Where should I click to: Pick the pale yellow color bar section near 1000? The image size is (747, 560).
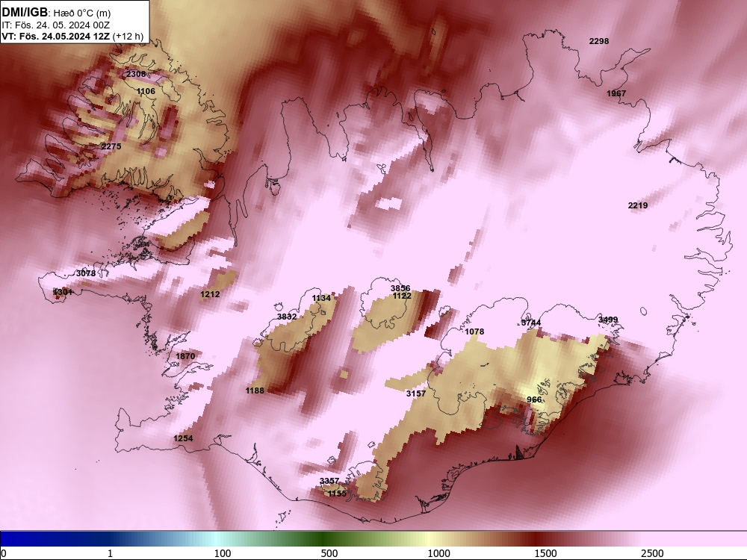pyautogui.click(x=429, y=539)
